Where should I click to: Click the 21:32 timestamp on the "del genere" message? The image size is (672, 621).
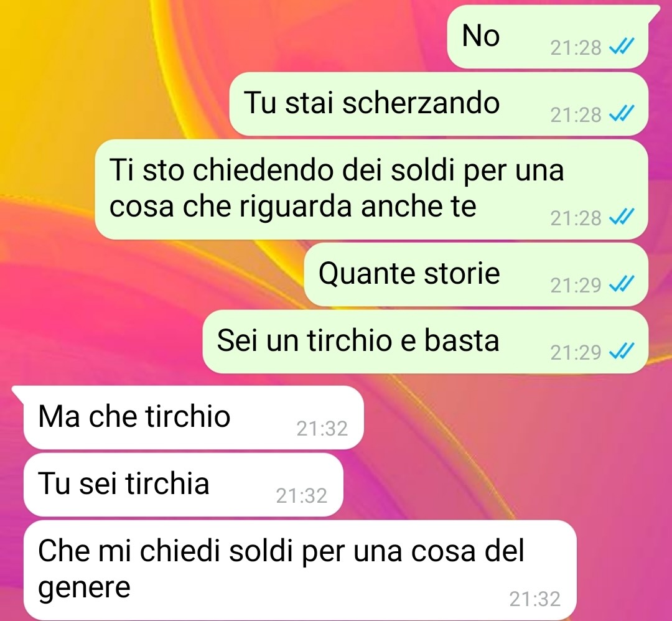click(x=535, y=599)
